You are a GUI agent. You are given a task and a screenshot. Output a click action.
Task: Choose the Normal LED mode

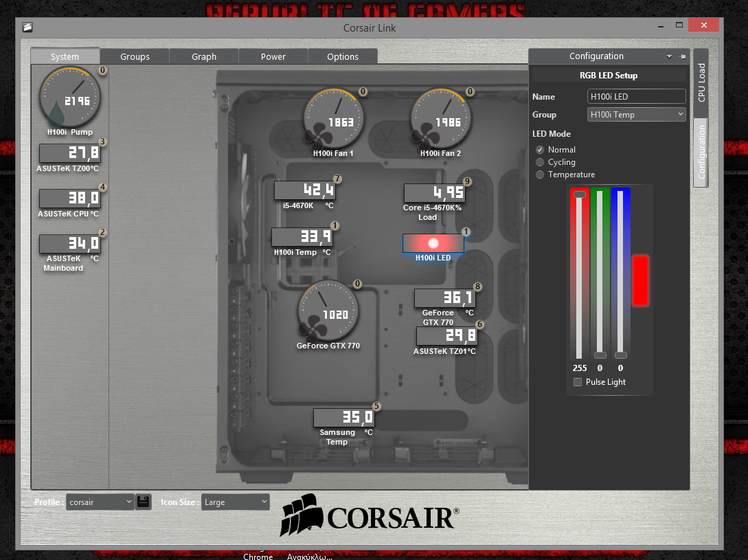tap(539, 150)
